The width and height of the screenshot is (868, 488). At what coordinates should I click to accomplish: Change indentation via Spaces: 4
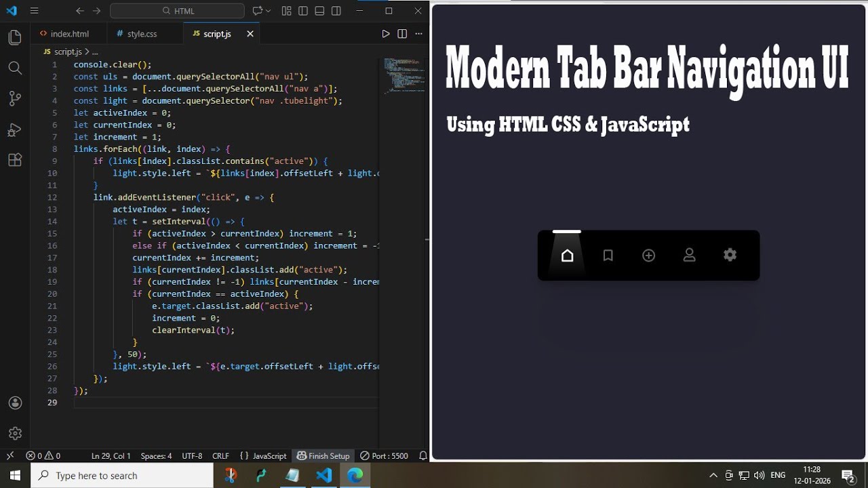[x=157, y=456]
